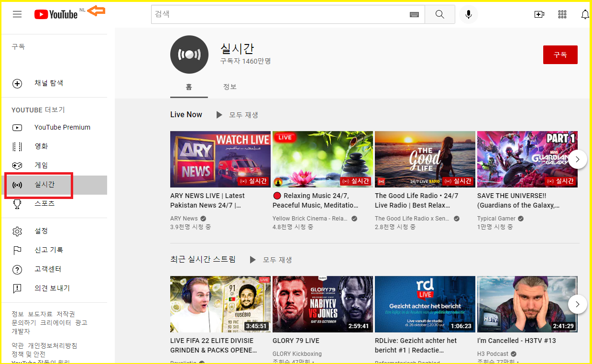Click 모두 재생 next to 최근 실시간 스트림
Image resolution: width=592 pixels, height=364 pixels.
(x=277, y=260)
